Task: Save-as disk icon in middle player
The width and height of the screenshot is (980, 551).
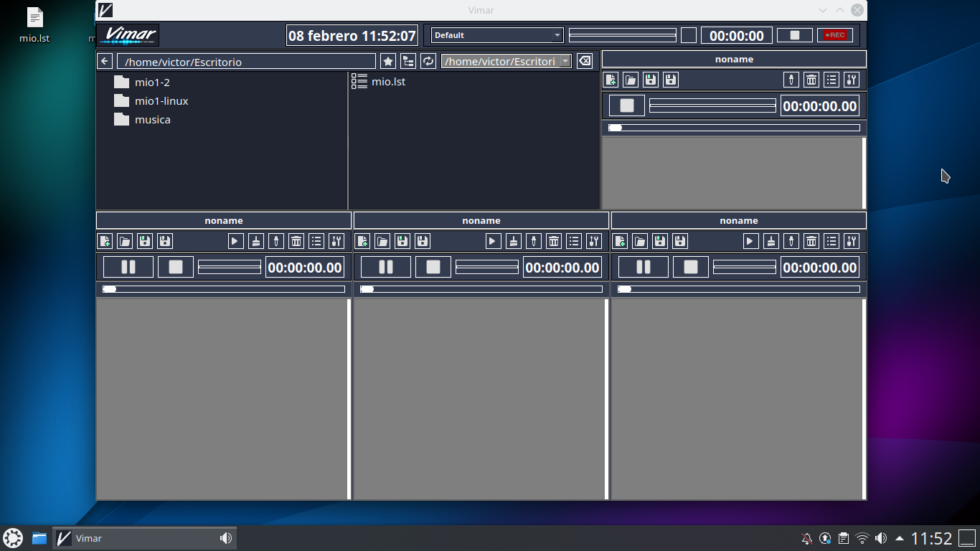Action: (423, 241)
